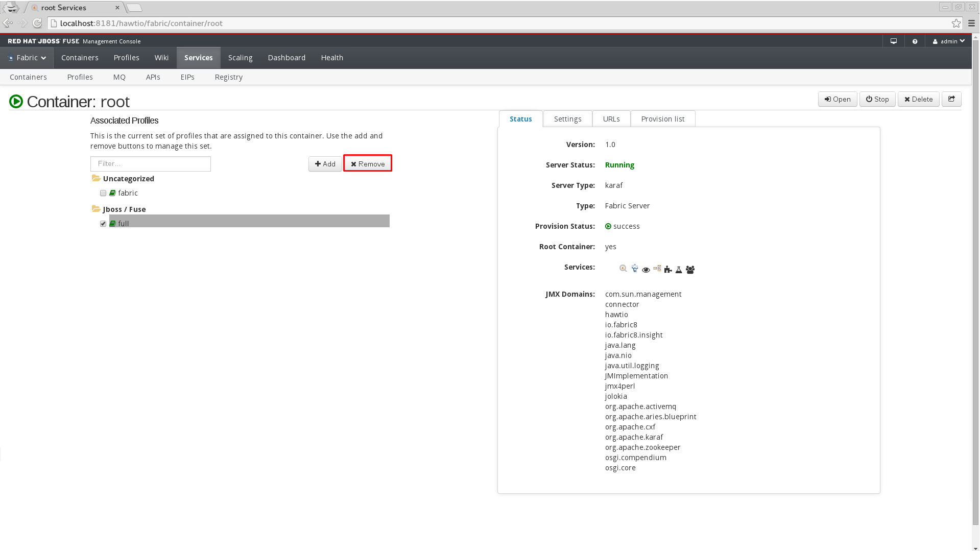Open the admin user dropdown
980x551 pixels.
coord(949,41)
